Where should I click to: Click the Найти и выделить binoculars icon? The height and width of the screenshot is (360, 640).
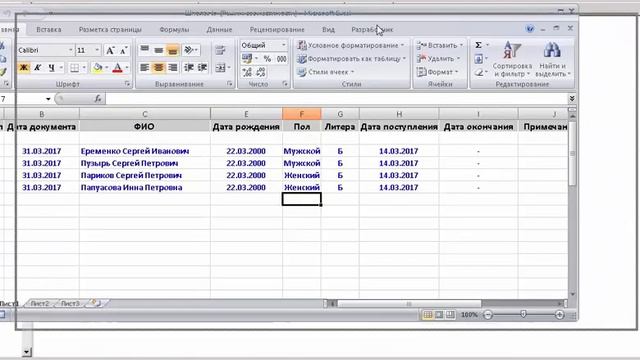click(x=552, y=50)
